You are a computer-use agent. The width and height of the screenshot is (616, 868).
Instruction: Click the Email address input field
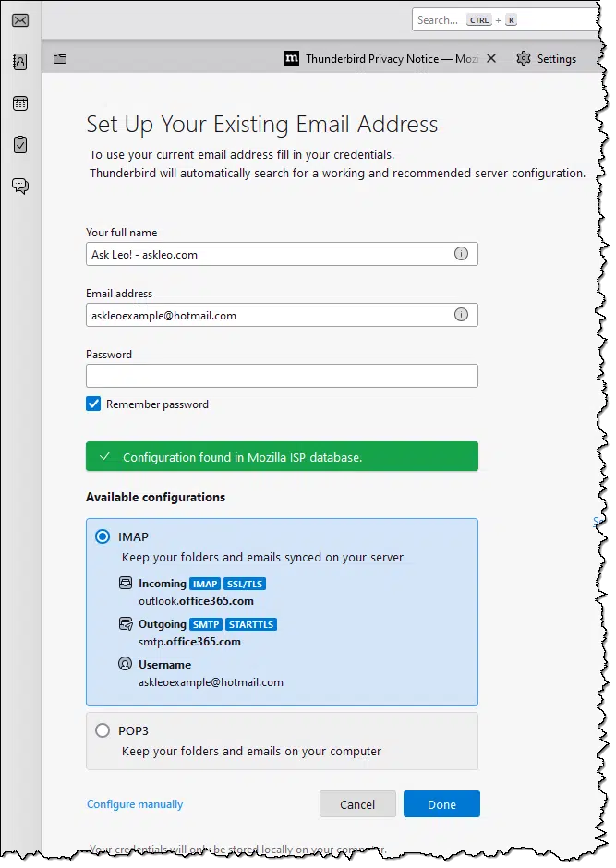point(282,315)
